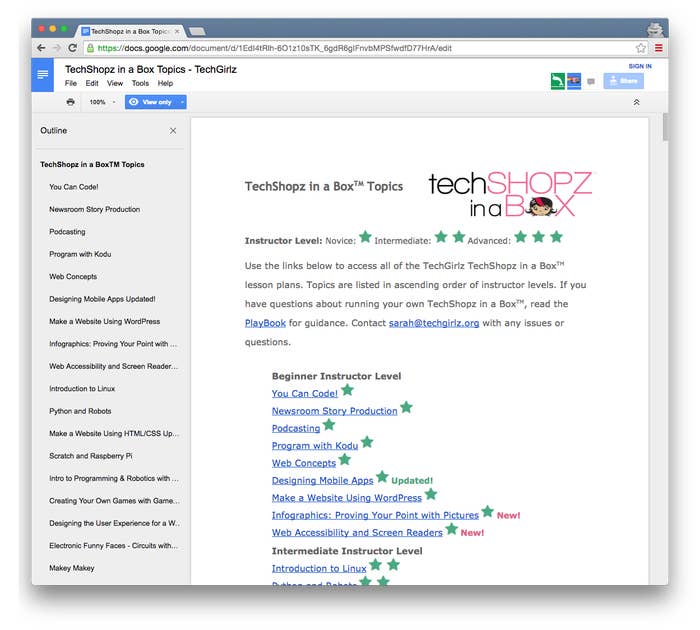Click the techSHOPZ in a BOX logo image
Screen dimensions: 700x630
[x=510, y=193]
